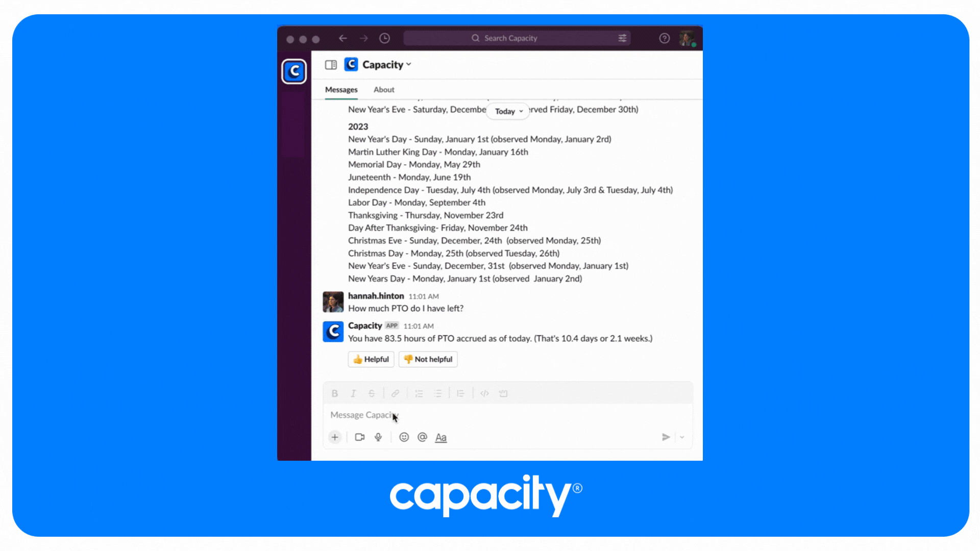
Task: Click the Link insertion icon
Action: (395, 393)
